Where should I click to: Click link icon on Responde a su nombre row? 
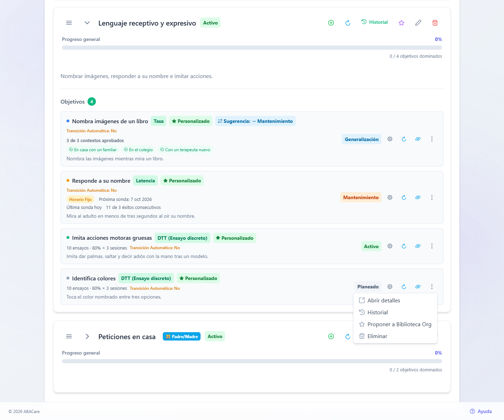(418, 197)
